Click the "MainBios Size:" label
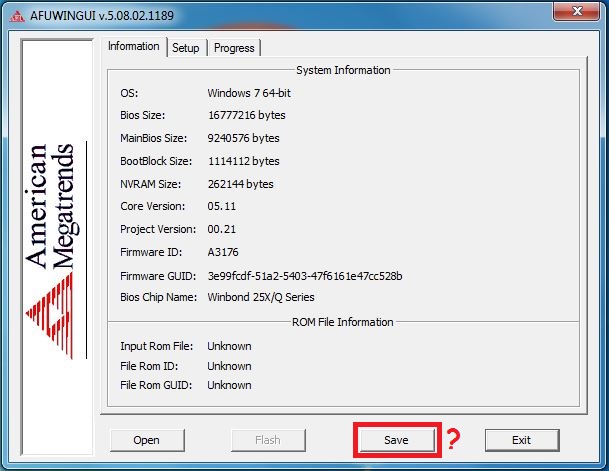This screenshot has height=471, width=609. pyautogui.click(x=153, y=138)
